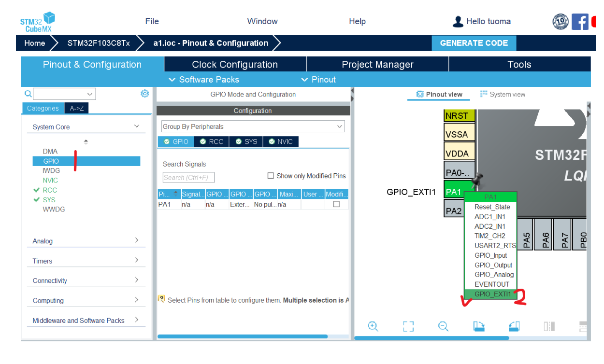Zoom in on the pinout view
The width and height of the screenshot is (604, 364).
tap(373, 326)
